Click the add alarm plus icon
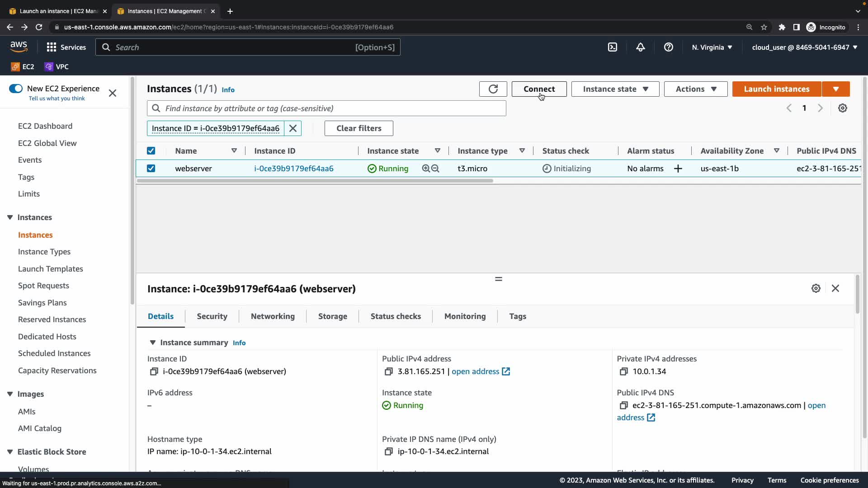The image size is (868, 488). [678, 169]
